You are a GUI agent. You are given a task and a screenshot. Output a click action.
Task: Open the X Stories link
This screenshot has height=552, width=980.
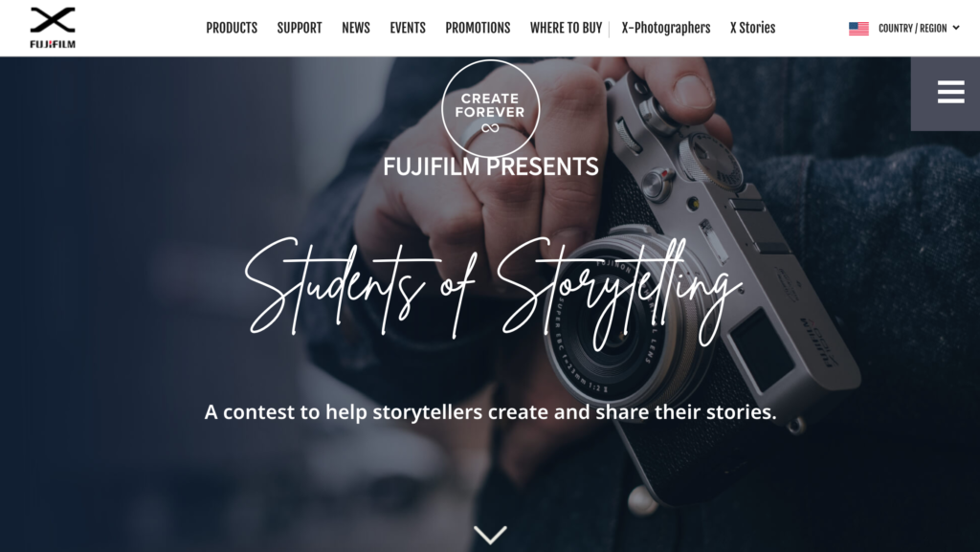click(752, 28)
